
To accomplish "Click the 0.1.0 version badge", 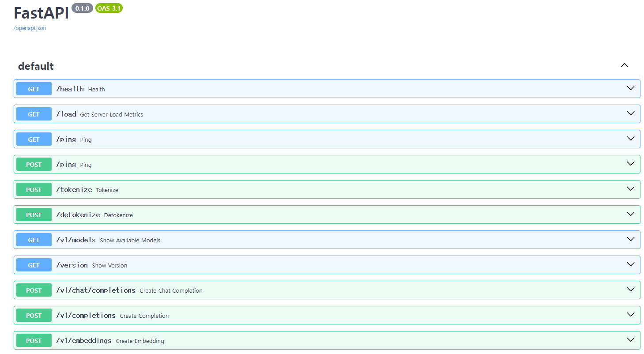I will point(82,8).
